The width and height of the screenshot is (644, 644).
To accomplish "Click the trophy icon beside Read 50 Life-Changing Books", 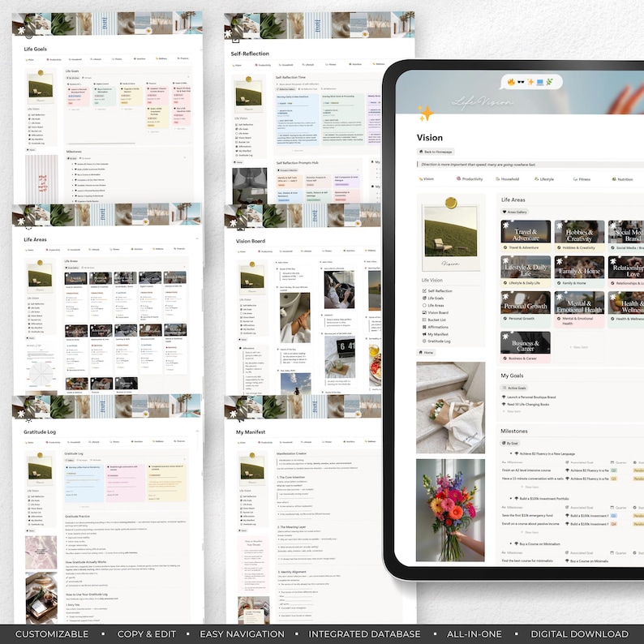I will (x=504, y=404).
